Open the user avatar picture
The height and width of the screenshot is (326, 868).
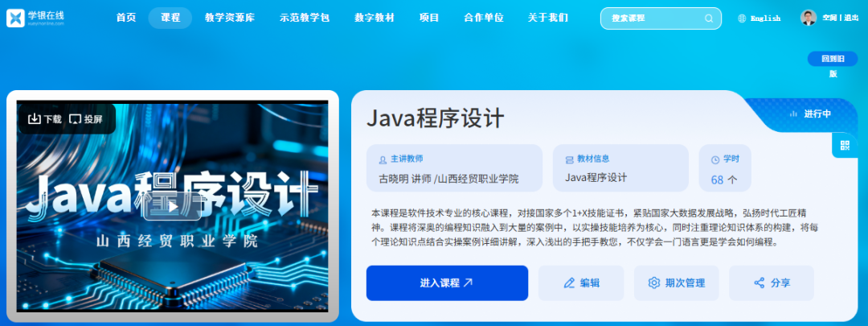coord(809,18)
